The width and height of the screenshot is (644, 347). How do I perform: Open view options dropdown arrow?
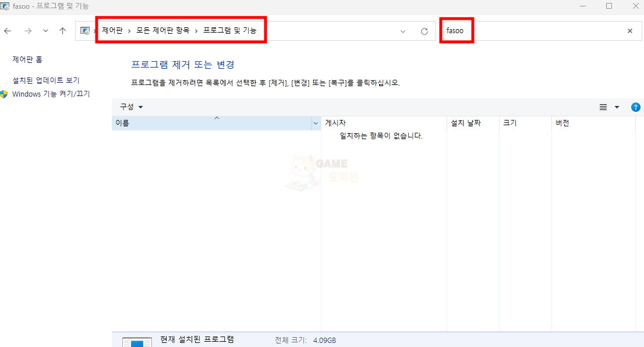617,107
